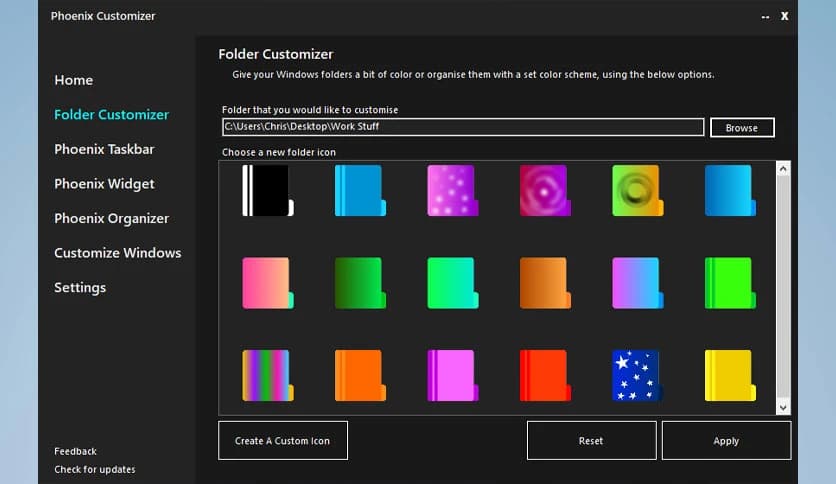Screen dimensions: 836x484
Task: Click the icon list scroll up arrow
Action: coord(783,169)
